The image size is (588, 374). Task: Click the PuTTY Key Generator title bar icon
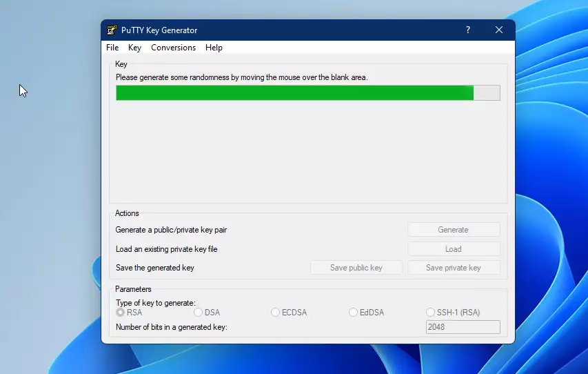click(112, 30)
